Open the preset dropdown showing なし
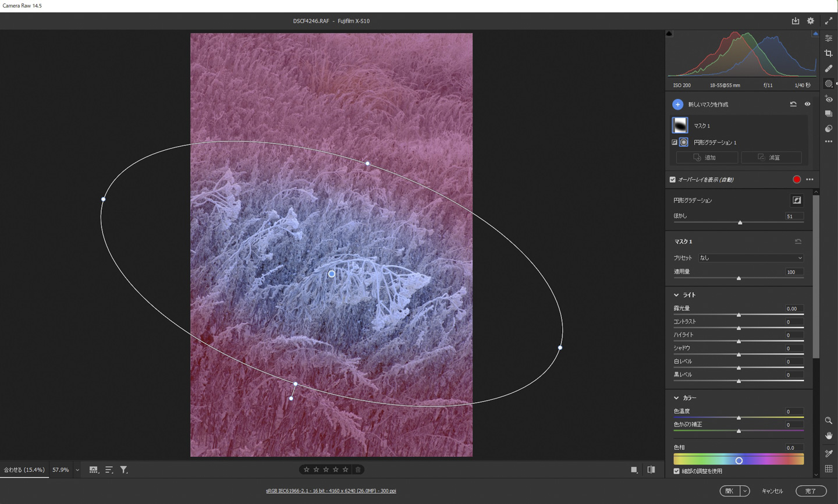Image resolution: width=838 pixels, height=504 pixels. point(750,258)
